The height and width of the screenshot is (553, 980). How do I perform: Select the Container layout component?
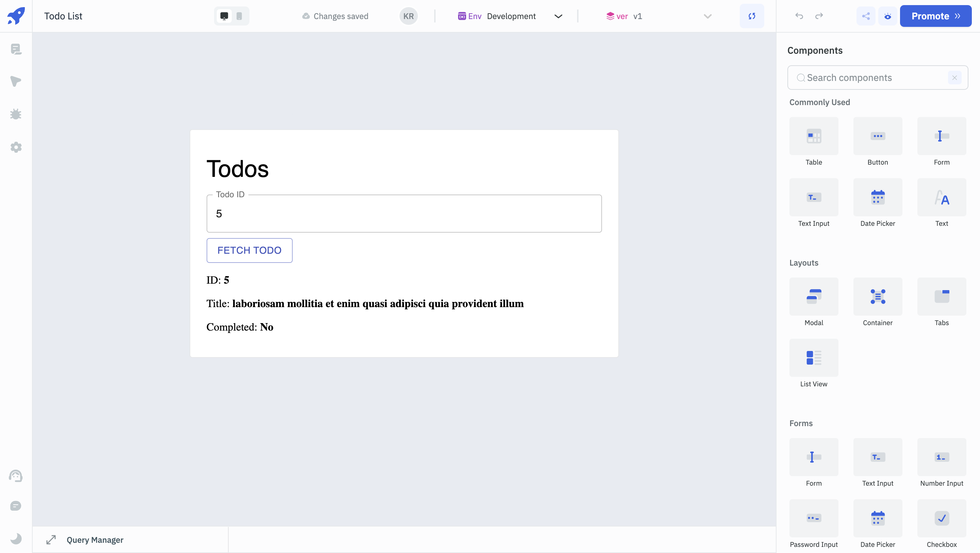tap(878, 297)
